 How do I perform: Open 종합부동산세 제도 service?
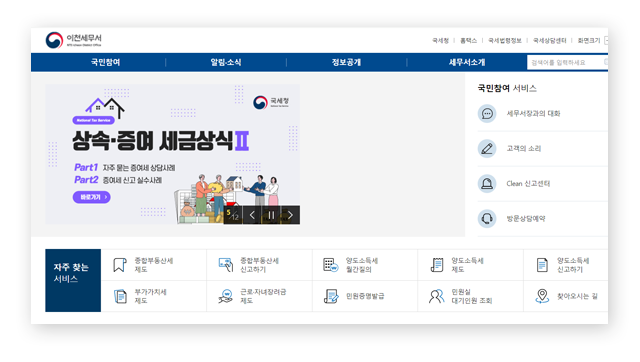[153, 265]
